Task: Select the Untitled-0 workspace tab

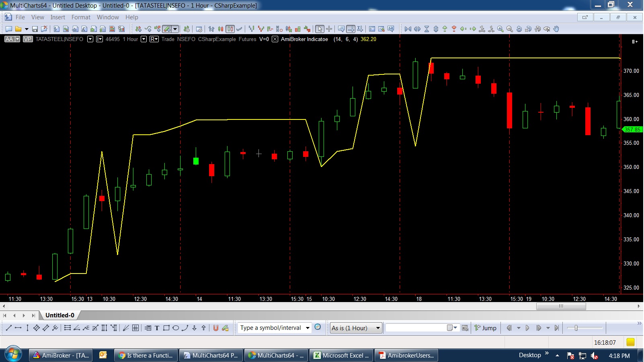Action: [x=60, y=315]
